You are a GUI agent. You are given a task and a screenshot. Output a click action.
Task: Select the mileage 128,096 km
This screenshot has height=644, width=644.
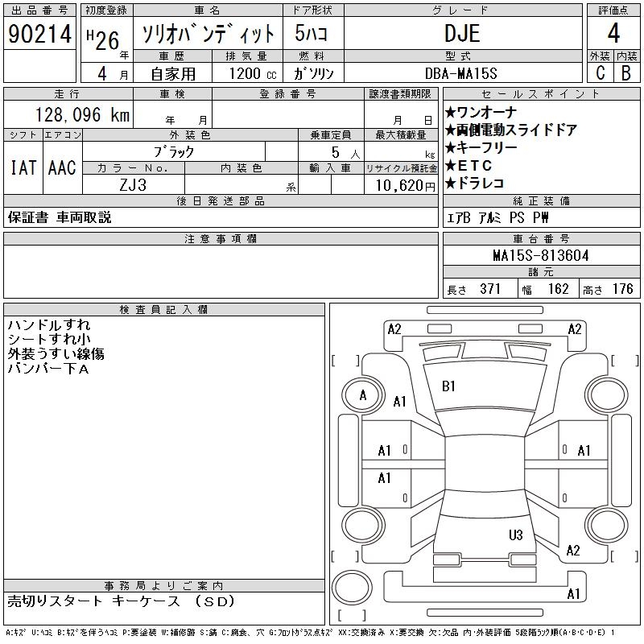[83, 115]
